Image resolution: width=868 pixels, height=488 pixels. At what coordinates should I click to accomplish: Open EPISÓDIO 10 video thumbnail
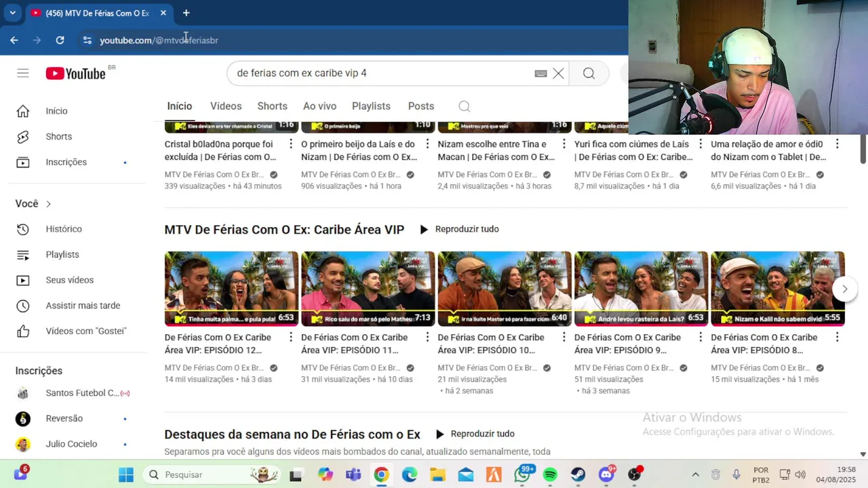click(x=505, y=289)
